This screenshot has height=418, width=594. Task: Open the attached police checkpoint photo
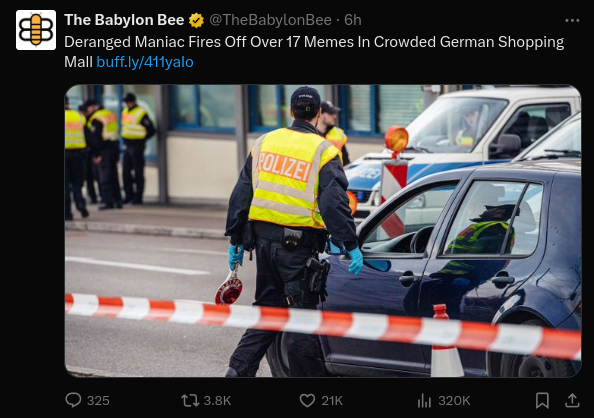click(323, 231)
